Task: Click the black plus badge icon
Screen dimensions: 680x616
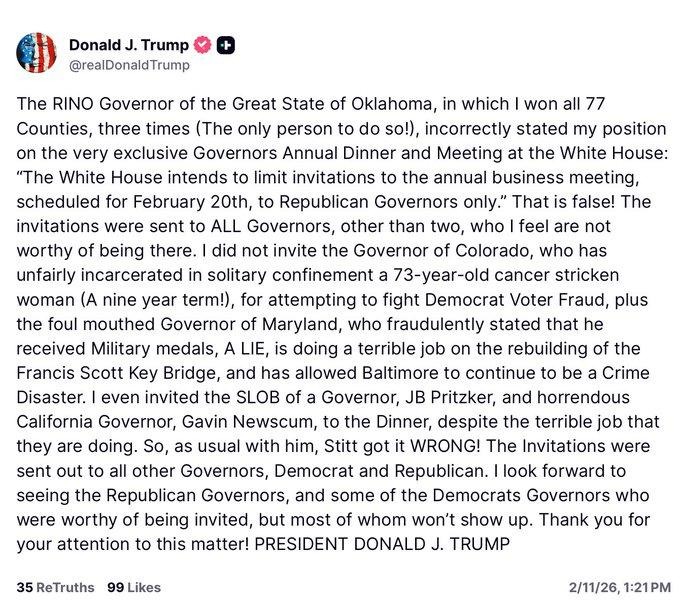Action: click(x=226, y=45)
